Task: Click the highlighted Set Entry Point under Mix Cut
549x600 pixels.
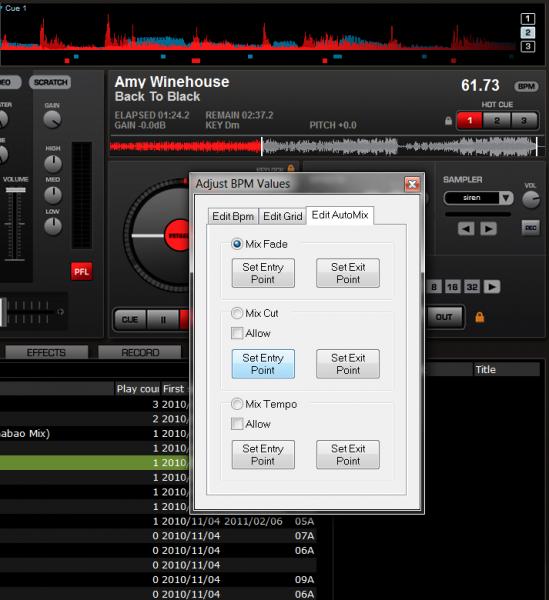Action: [263, 364]
